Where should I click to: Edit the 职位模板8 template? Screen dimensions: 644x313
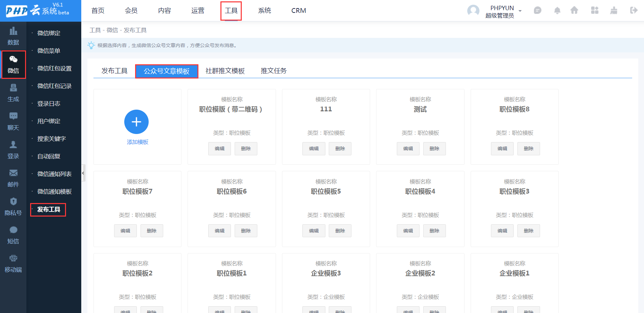click(502, 149)
